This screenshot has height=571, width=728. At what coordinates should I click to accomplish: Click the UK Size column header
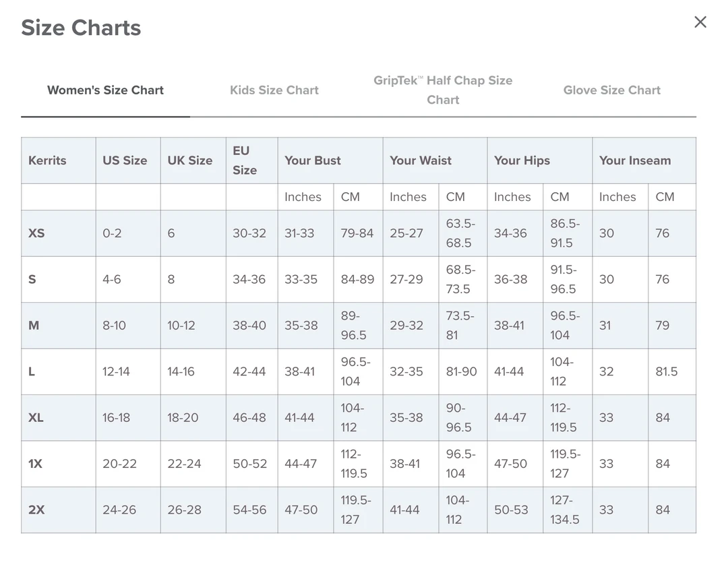189,160
